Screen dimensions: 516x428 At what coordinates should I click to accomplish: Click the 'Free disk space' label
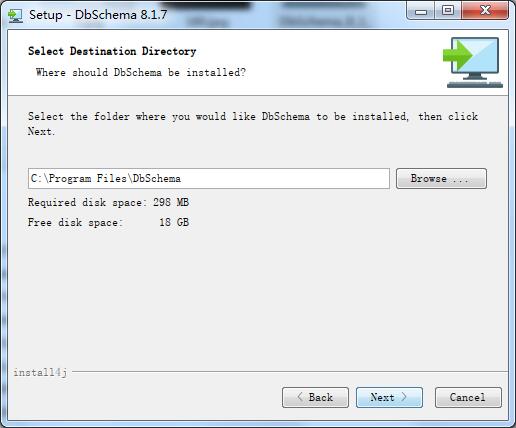click(75, 222)
